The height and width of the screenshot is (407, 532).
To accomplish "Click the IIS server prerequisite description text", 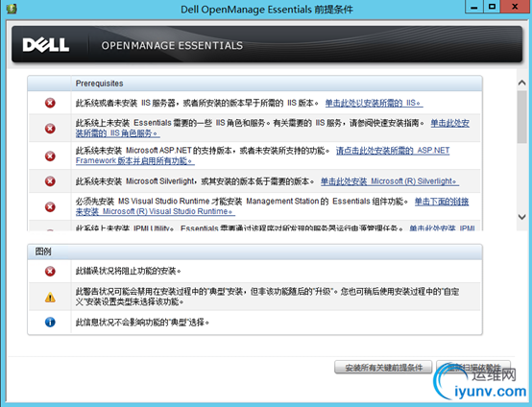I will click(197, 103).
